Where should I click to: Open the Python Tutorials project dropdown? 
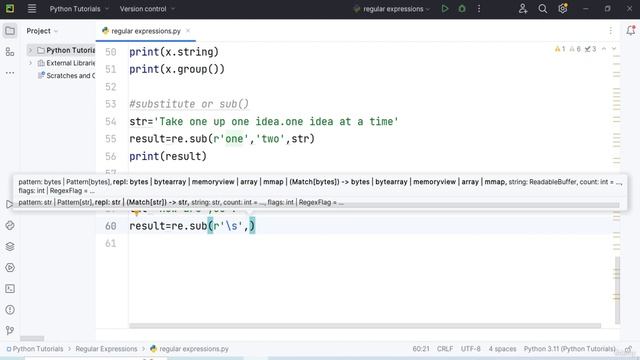click(x=79, y=9)
